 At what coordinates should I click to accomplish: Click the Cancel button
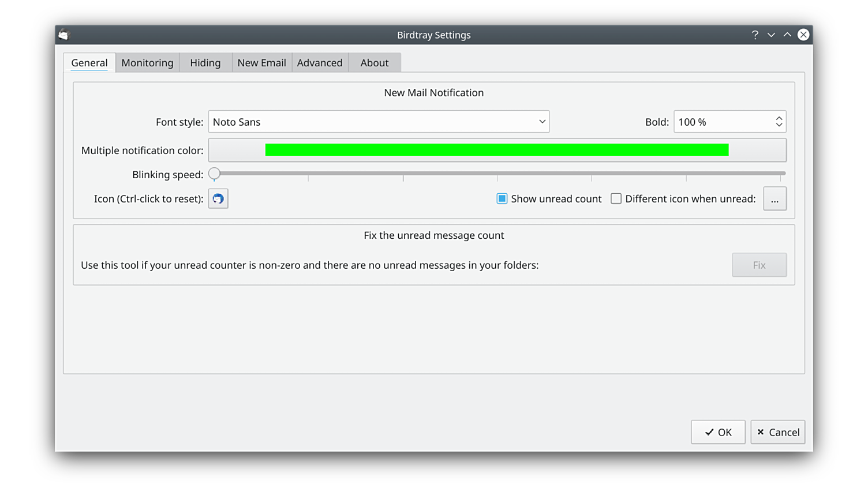[x=778, y=432]
